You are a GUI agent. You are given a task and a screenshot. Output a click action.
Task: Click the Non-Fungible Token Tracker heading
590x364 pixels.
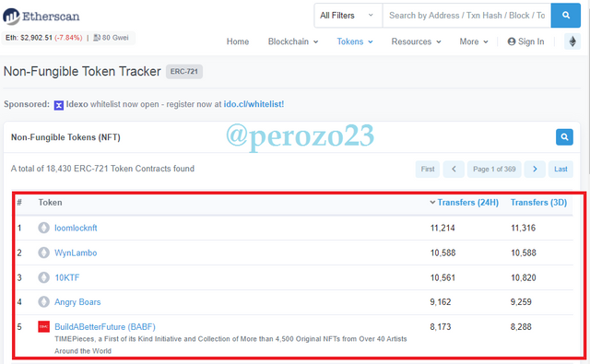coord(82,72)
